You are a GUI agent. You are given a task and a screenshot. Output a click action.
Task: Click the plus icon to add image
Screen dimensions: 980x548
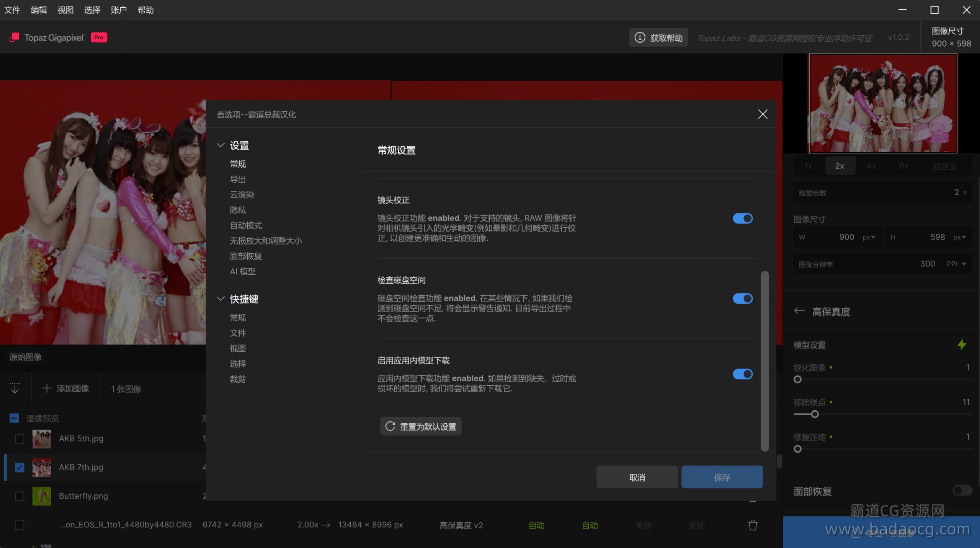47,388
